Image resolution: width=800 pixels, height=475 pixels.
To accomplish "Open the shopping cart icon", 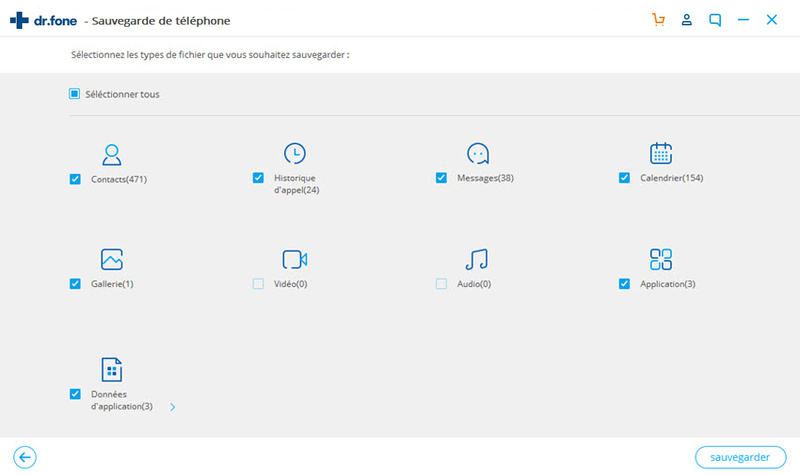I will [658, 20].
